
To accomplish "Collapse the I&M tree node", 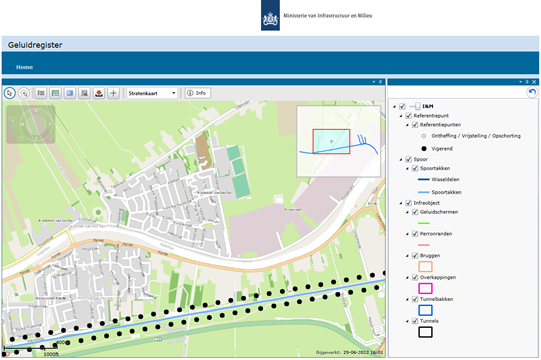I will pyautogui.click(x=394, y=107).
